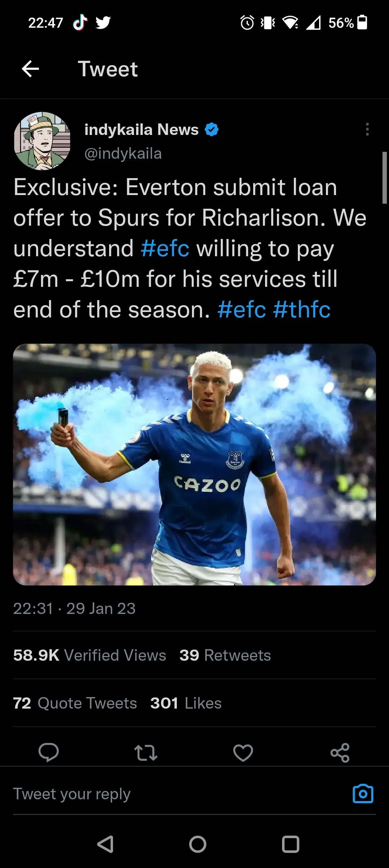The image size is (389, 868).
Task: View the Richarlison photo in full screen
Action: (194, 465)
